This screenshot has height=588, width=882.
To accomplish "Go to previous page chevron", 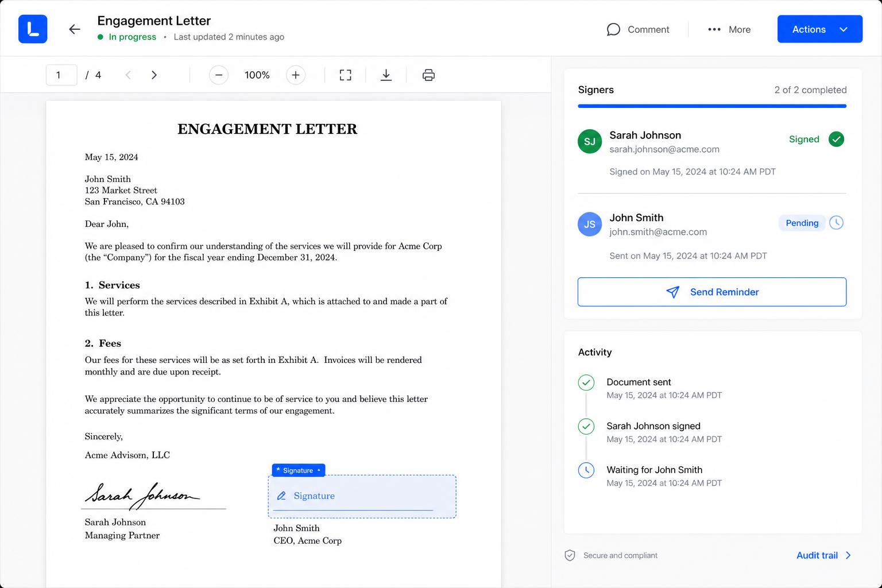I will point(128,75).
